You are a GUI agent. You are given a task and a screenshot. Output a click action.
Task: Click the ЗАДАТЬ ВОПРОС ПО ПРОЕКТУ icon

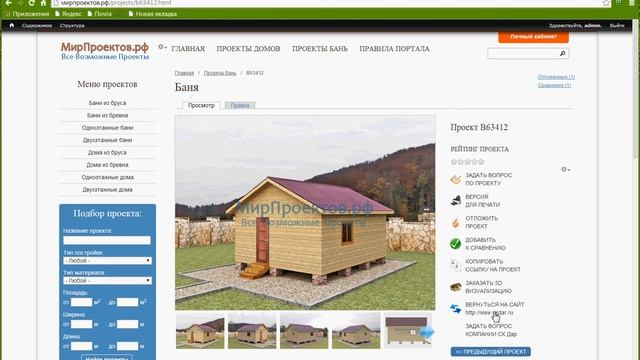coord(456,179)
